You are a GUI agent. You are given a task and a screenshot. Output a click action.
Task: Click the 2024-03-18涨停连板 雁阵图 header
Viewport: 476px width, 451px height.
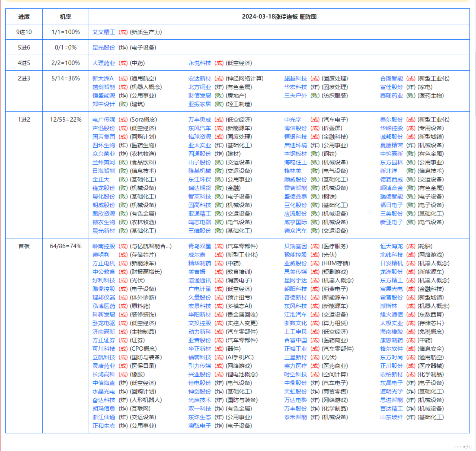279,17
